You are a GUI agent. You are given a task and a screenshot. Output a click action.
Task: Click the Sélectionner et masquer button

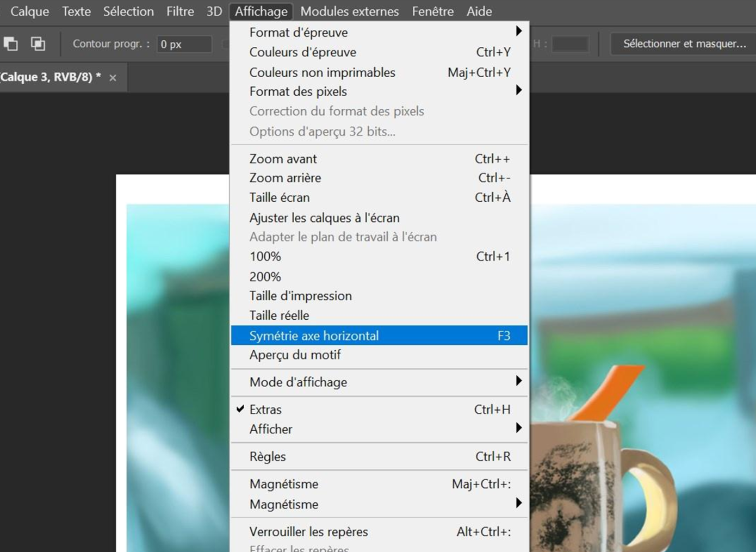(684, 44)
